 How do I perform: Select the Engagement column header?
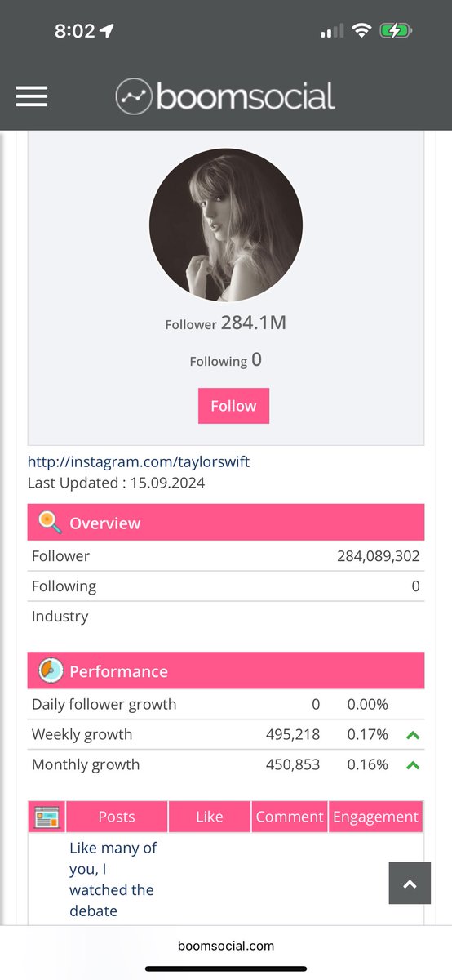click(x=376, y=817)
